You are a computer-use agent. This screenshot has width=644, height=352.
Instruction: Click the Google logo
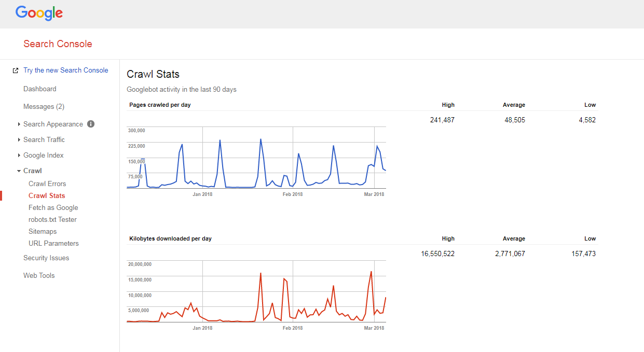[x=39, y=13]
